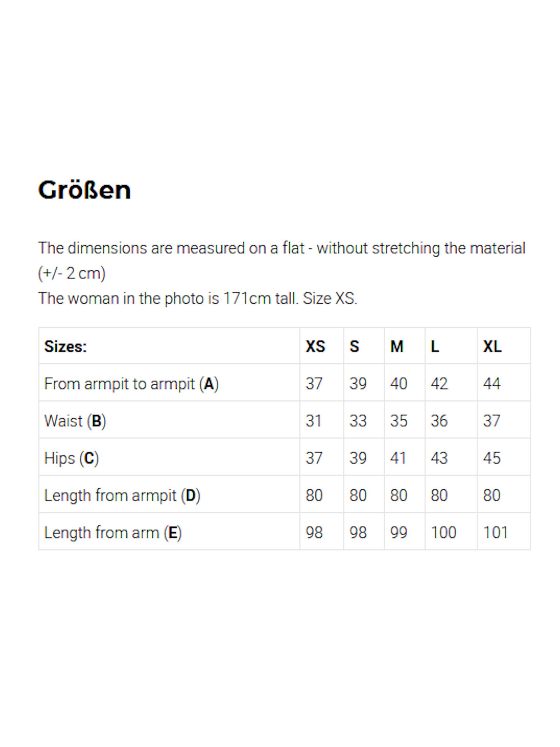Click the XL value 101 for Length from arm
560x747 pixels.
(495, 532)
